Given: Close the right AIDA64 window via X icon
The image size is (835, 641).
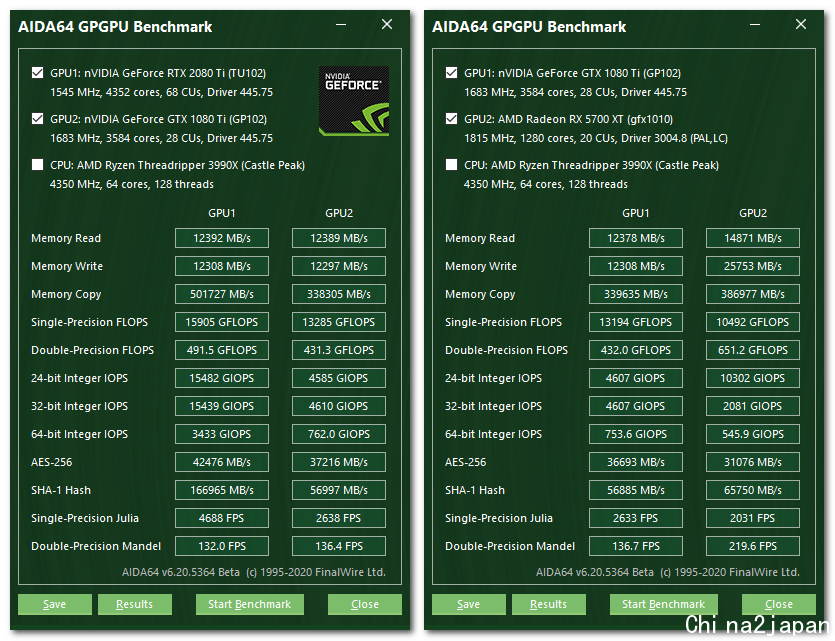Looking at the screenshot, I should (801, 24).
